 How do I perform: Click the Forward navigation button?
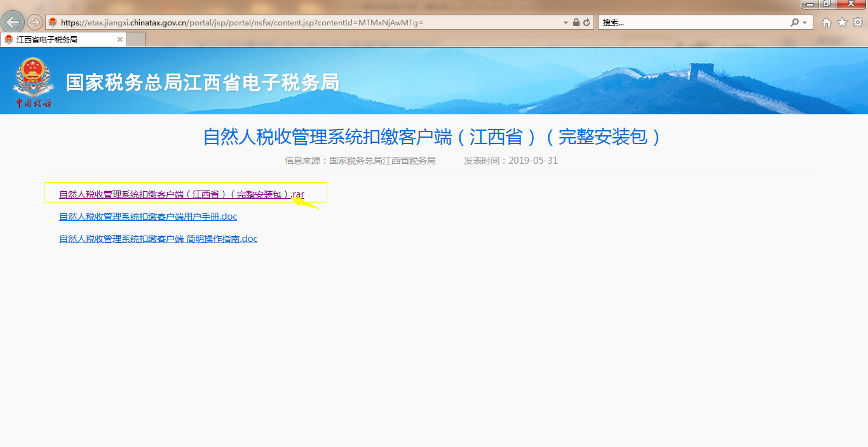coord(34,22)
